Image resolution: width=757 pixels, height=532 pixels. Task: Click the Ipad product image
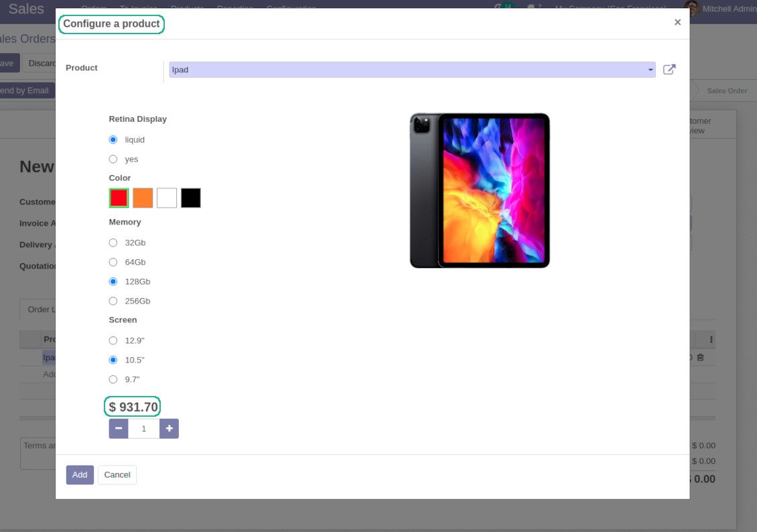480,191
